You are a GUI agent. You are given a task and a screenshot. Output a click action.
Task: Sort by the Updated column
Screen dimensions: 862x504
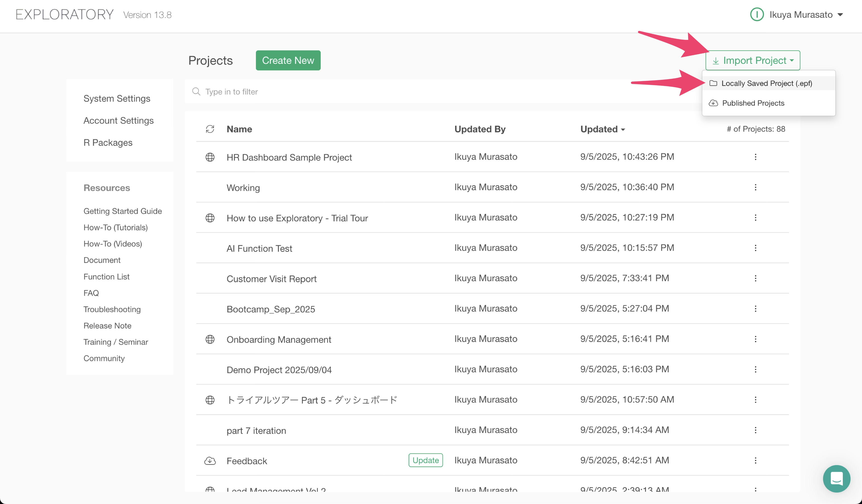[x=603, y=129]
